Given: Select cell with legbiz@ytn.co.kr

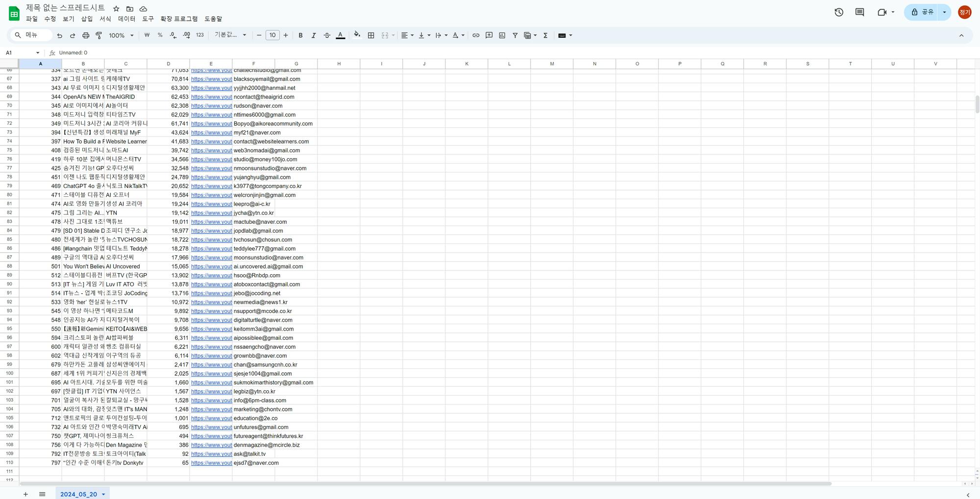Looking at the screenshot, I should click(x=254, y=392).
